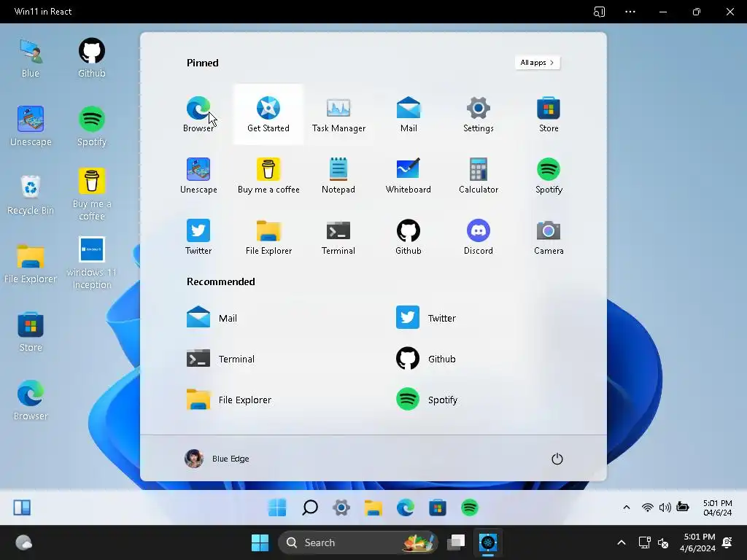The width and height of the screenshot is (747, 560).
Task: Open inner taskbar clock 04/6/24
Action: click(718, 507)
